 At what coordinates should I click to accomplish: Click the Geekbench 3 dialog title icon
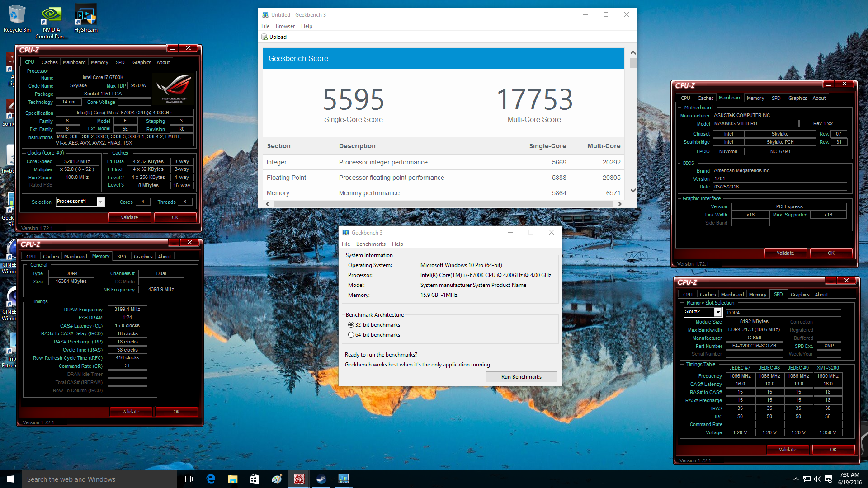coord(346,232)
